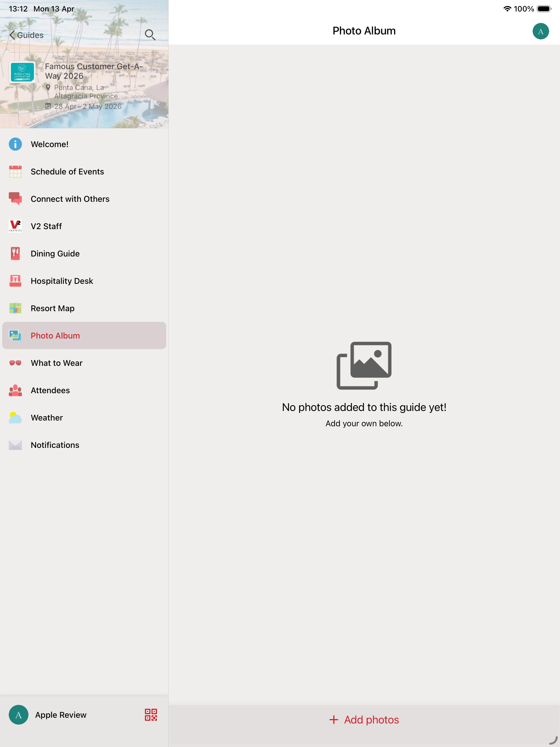Viewport: 560px width, 747px height.
Task: Click the battery indicator in status bar
Action: (x=544, y=9)
